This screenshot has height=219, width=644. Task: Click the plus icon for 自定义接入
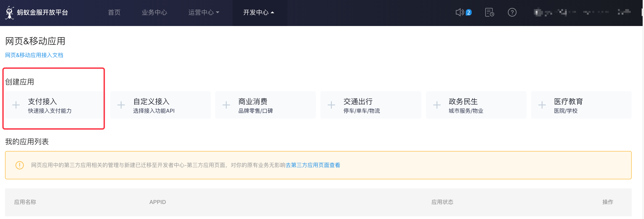[121, 105]
